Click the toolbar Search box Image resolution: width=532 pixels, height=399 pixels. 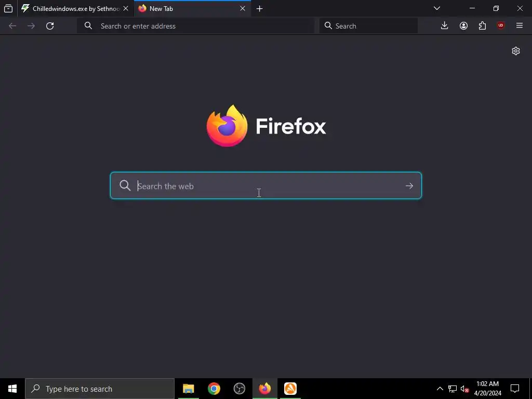point(368,26)
